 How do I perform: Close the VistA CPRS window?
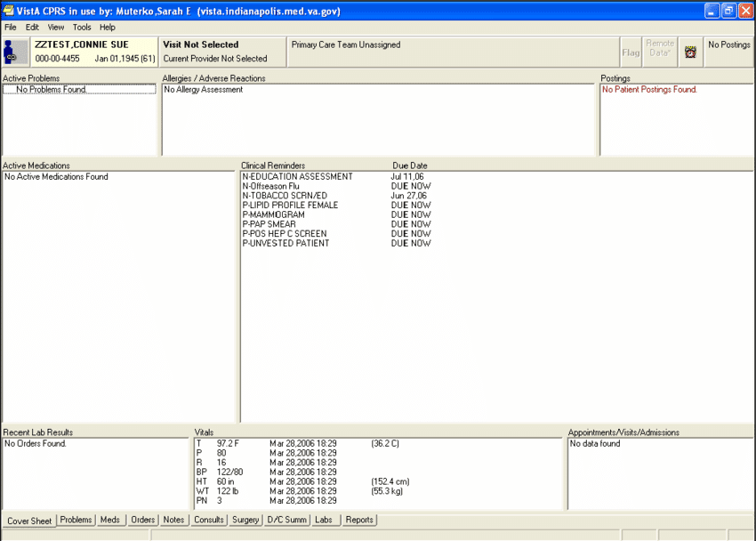tap(746, 11)
